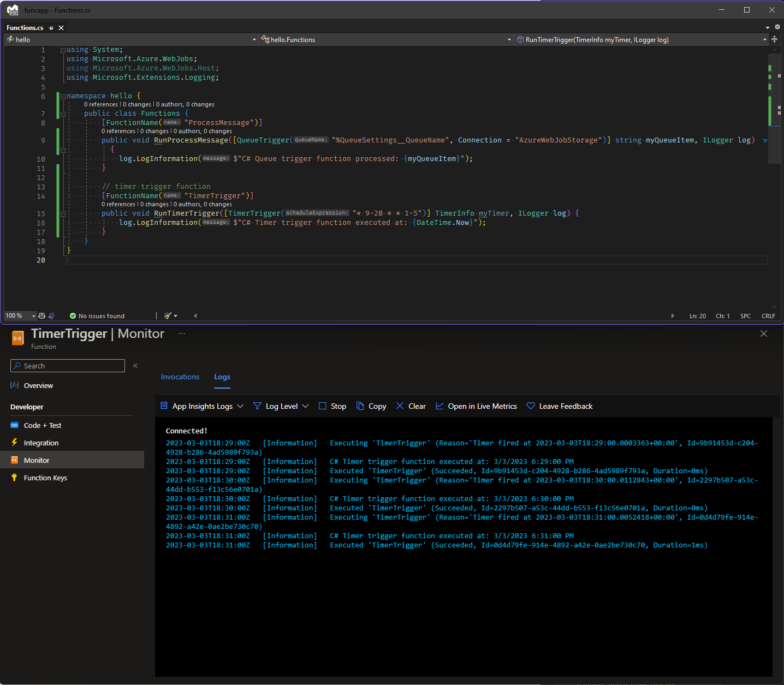The height and width of the screenshot is (685, 784).
Task: Click the Visual Studio app icon
Action: [13, 10]
